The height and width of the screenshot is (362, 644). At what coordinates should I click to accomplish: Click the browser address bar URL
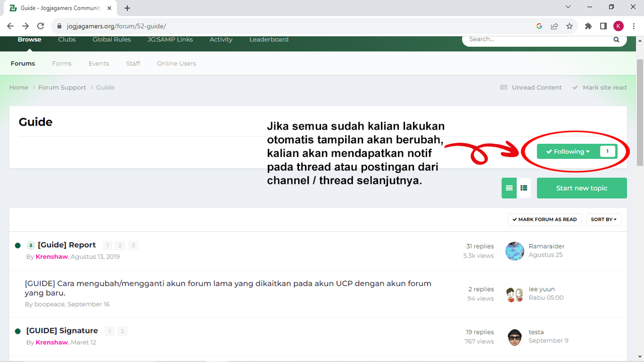point(116,26)
